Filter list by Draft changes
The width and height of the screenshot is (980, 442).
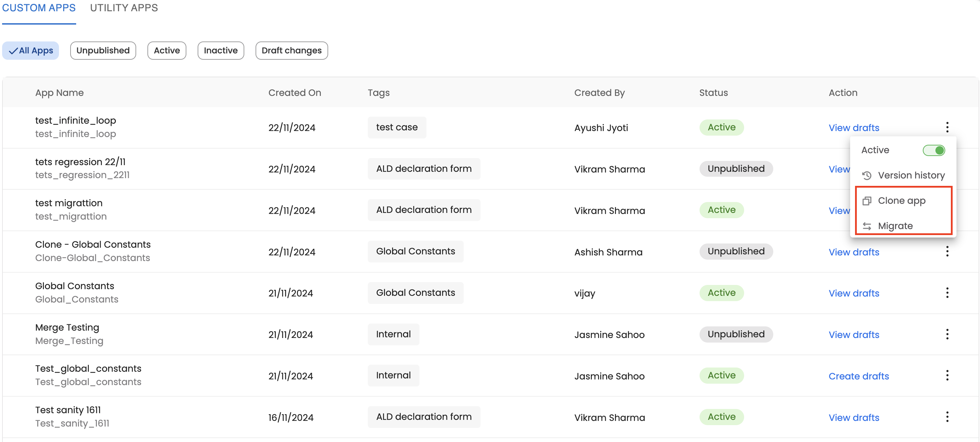(x=291, y=51)
